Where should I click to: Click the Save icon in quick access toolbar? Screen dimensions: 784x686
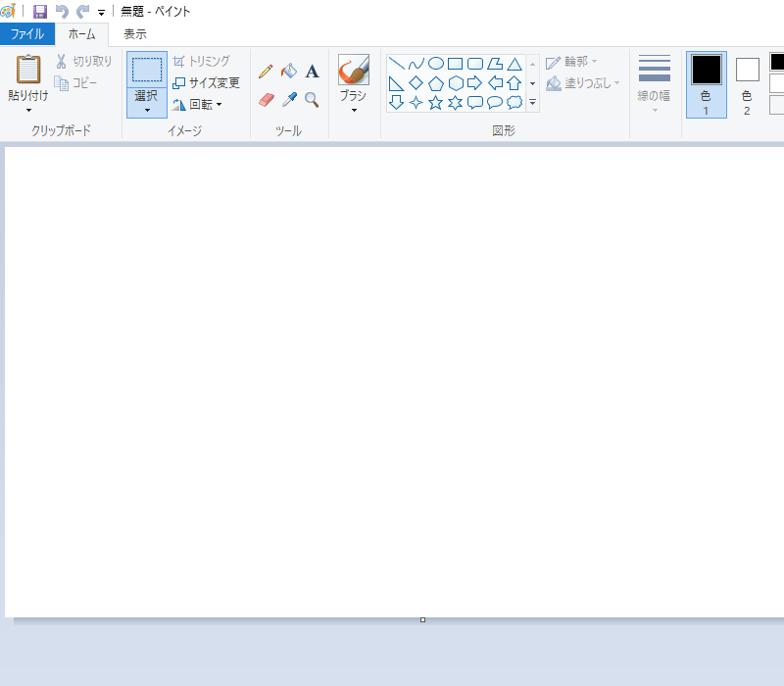(40, 11)
